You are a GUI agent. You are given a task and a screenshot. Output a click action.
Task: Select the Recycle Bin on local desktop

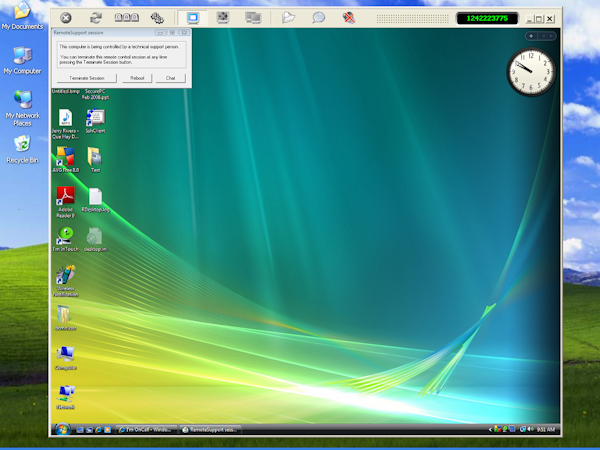(x=22, y=147)
